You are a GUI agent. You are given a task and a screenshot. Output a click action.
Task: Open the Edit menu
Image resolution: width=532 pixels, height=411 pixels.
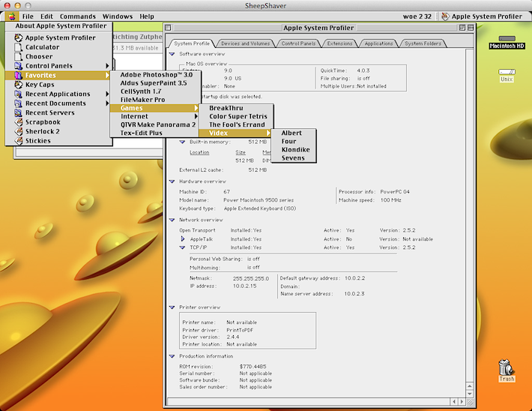46,16
